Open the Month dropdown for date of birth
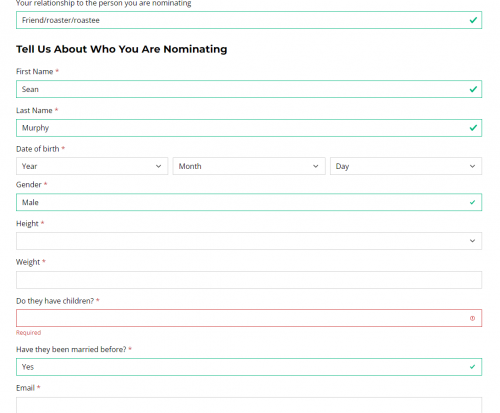 (x=249, y=166)
